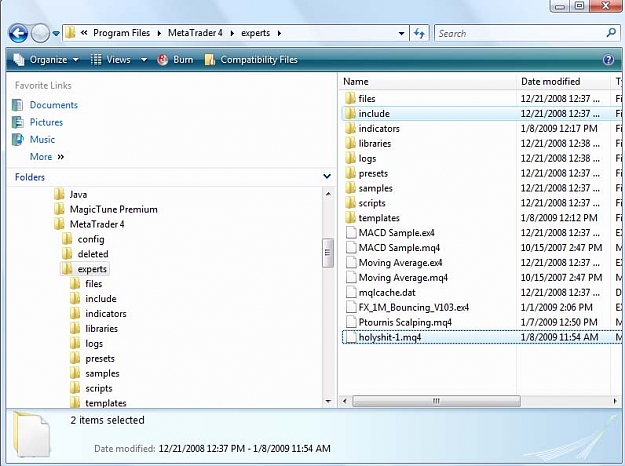Select the Java folder in the tree
Image resolution: width=625 pixels, height=466 pixels.
point(78,195)
